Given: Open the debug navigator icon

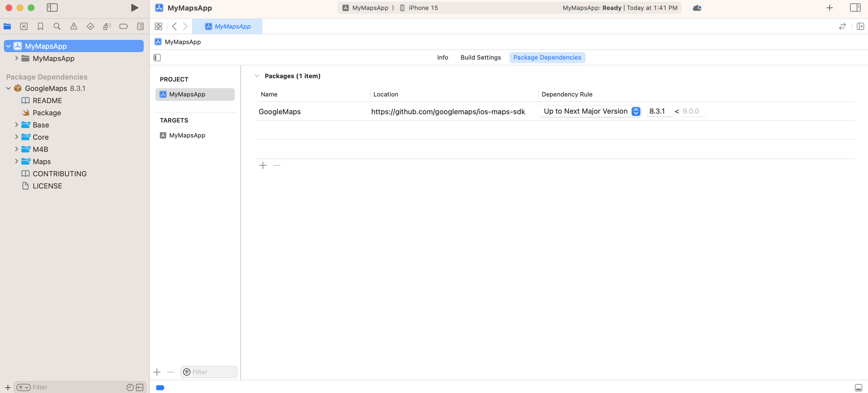Looking at the screenshot, I should coord(107,26).
